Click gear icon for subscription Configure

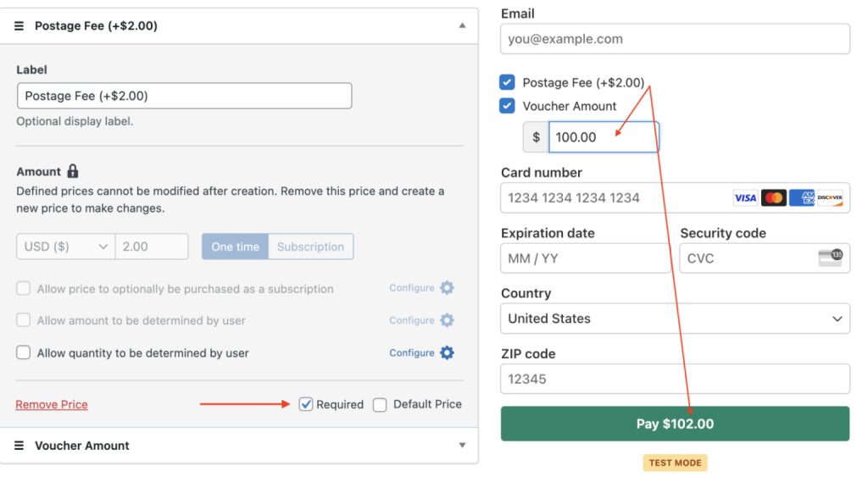point(447,288)
